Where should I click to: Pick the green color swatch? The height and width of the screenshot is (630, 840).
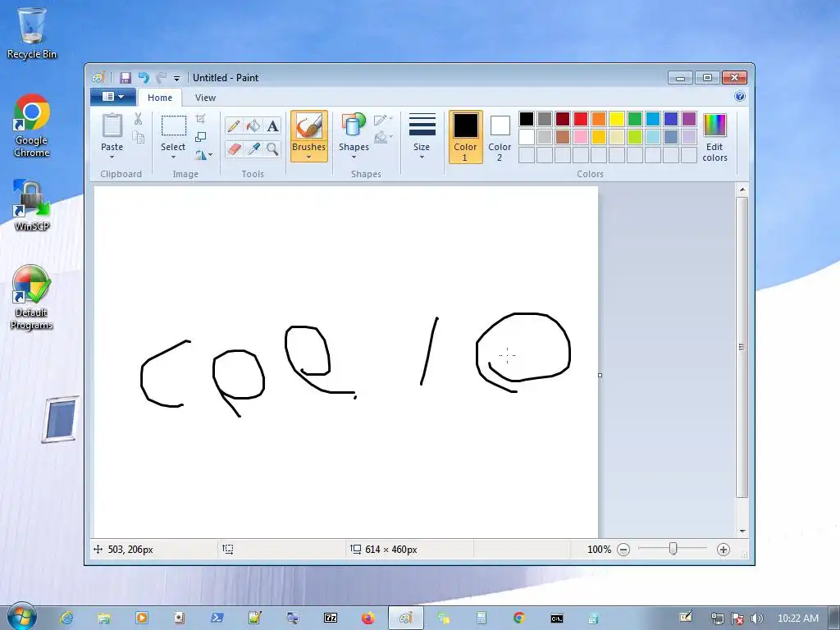(x=635, y=119)
